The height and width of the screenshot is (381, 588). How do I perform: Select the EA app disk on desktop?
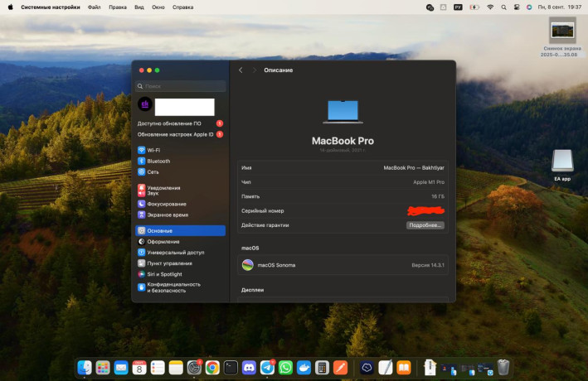point(562,165)
